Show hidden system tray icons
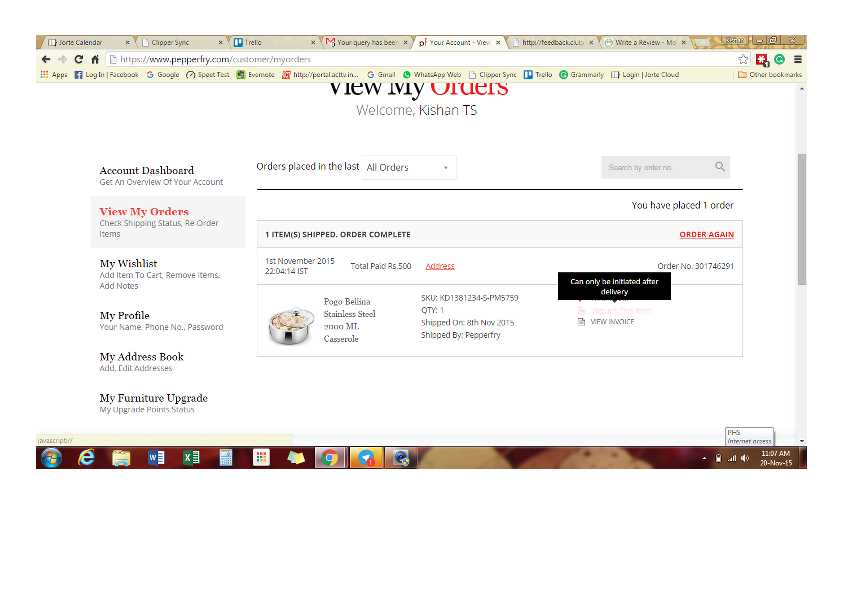 (704, 459)
